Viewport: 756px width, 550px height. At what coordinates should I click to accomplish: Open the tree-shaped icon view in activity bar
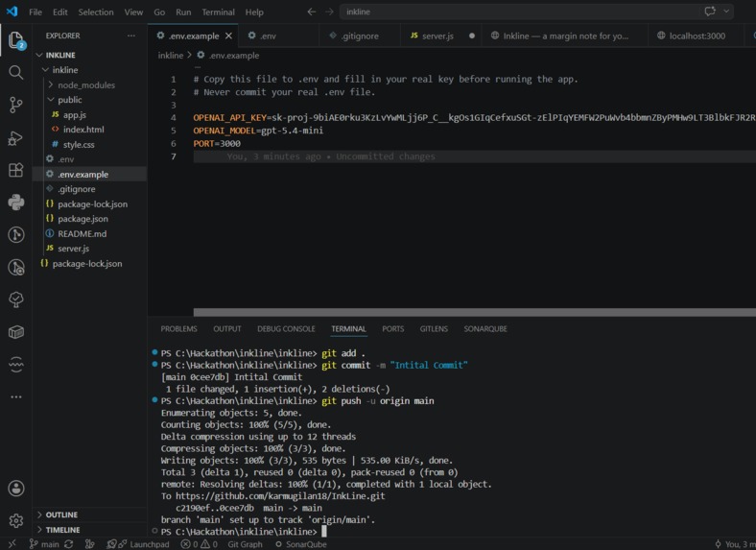16,299
